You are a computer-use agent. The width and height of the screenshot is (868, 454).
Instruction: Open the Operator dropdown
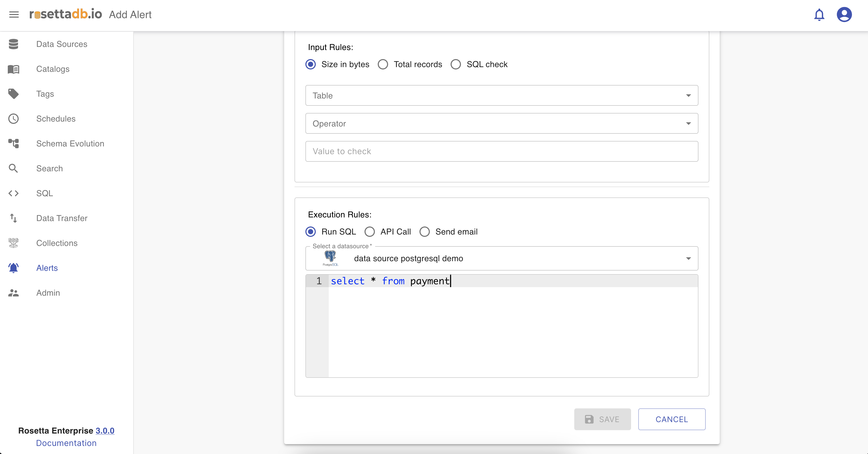pos(501,124)
